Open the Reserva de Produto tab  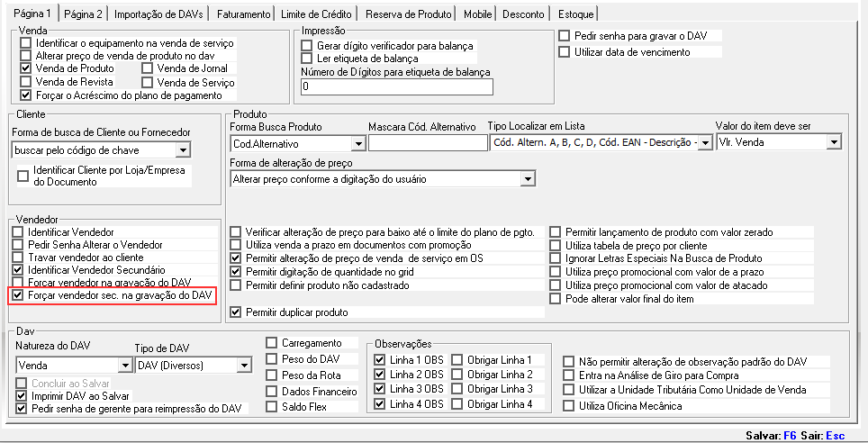(409, 14)
